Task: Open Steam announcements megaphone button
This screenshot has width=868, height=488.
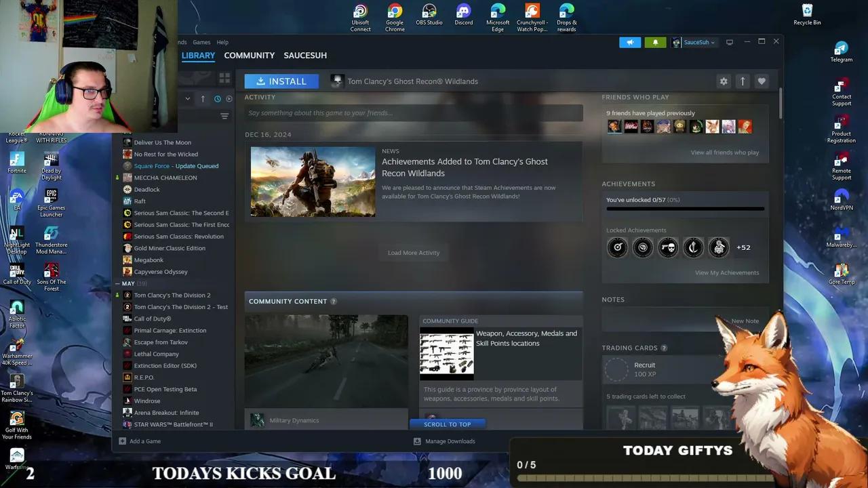Action: [x=630, y=42]
